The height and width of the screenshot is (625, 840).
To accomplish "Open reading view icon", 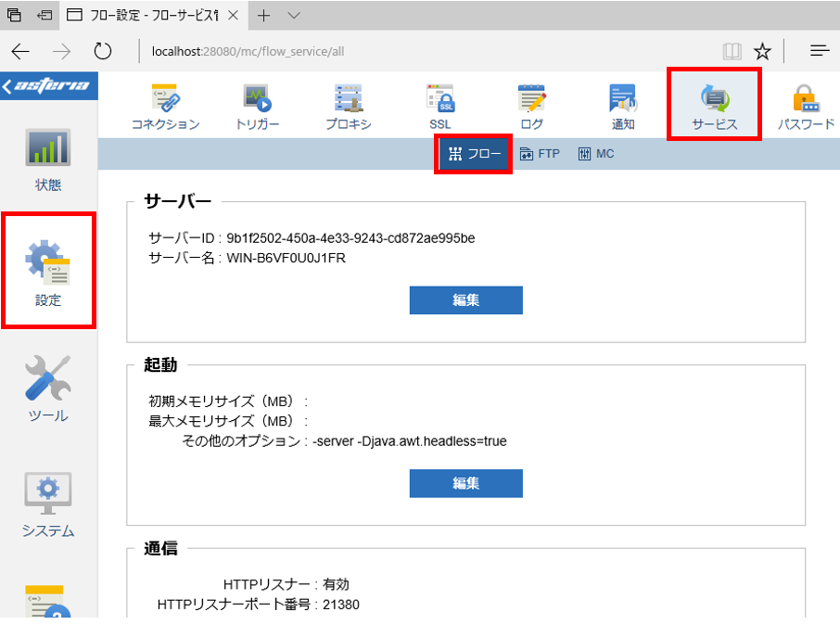I will (732, 51).
